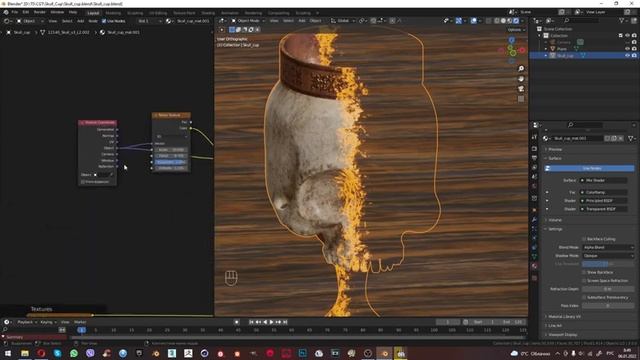Click the blue Use Nodes button
The image size is (640, 360).
pyautogui.click(x=589, y=168)
